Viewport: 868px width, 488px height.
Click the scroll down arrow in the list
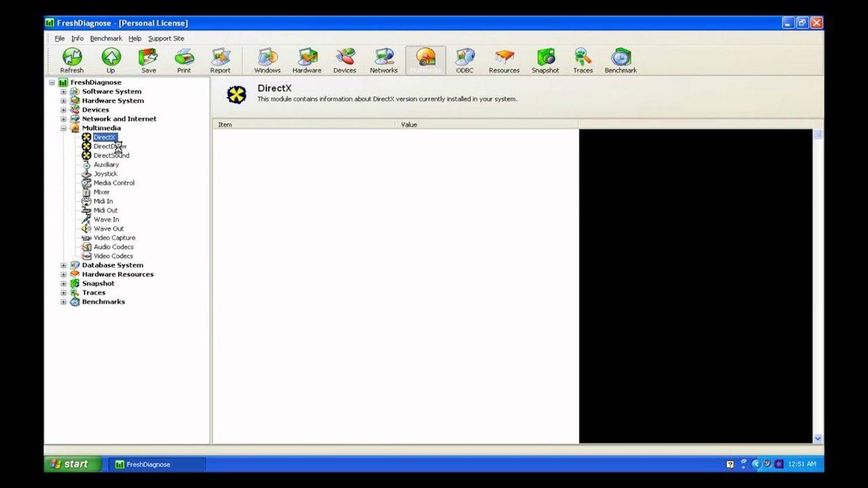click(818, 438)
